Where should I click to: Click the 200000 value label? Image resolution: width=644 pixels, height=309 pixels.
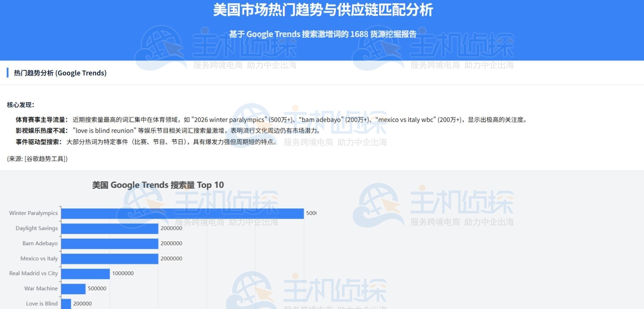(x=82, y=304)
